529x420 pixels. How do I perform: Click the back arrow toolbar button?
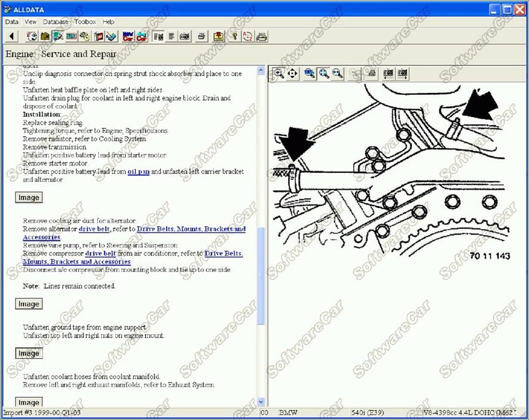(11, 36)
